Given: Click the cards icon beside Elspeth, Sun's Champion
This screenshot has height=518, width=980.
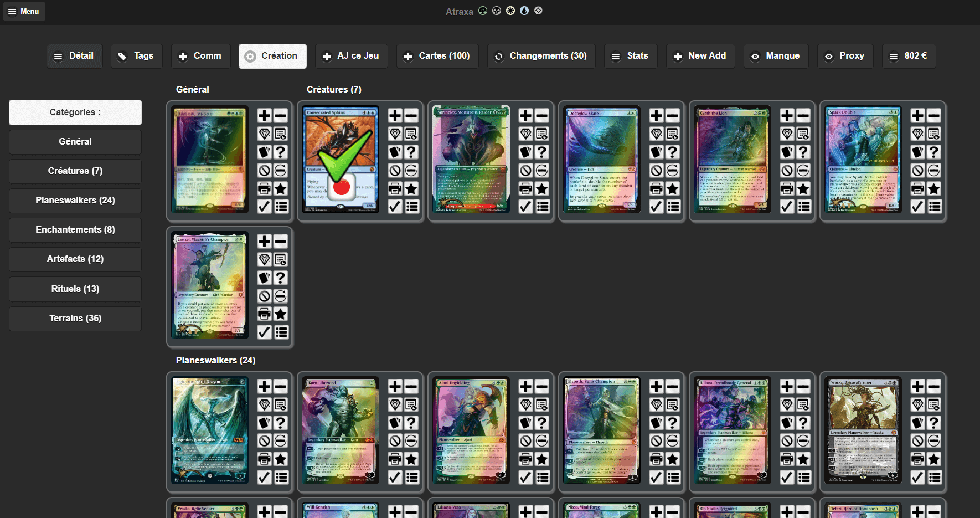Looking at the screenshot, I should 656,423.
